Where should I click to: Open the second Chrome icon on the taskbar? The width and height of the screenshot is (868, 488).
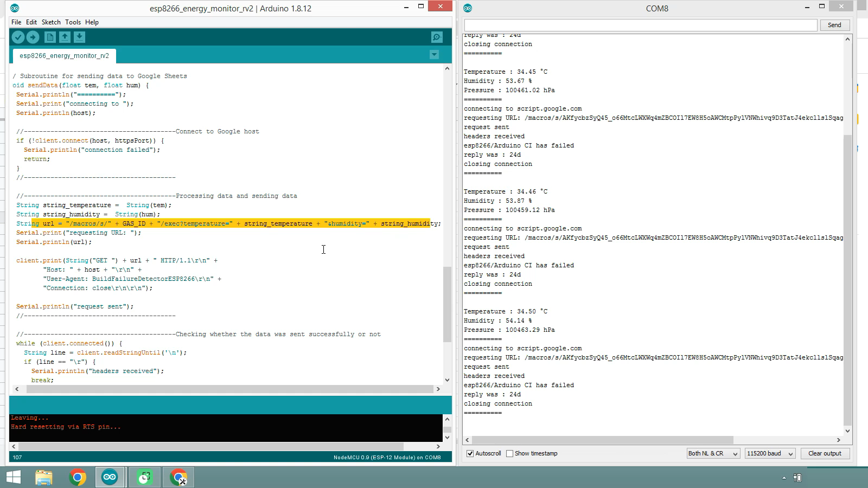pyautogui.click(x=178, y=477)
